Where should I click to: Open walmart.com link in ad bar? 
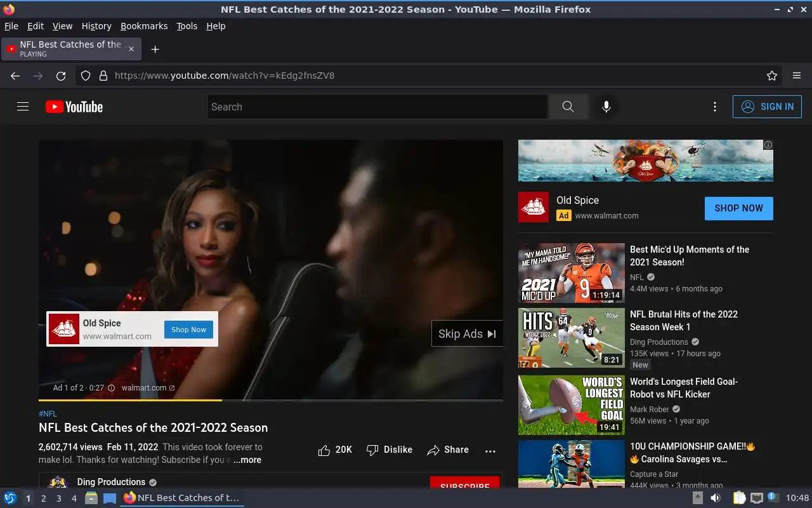(x=148, y=388)
